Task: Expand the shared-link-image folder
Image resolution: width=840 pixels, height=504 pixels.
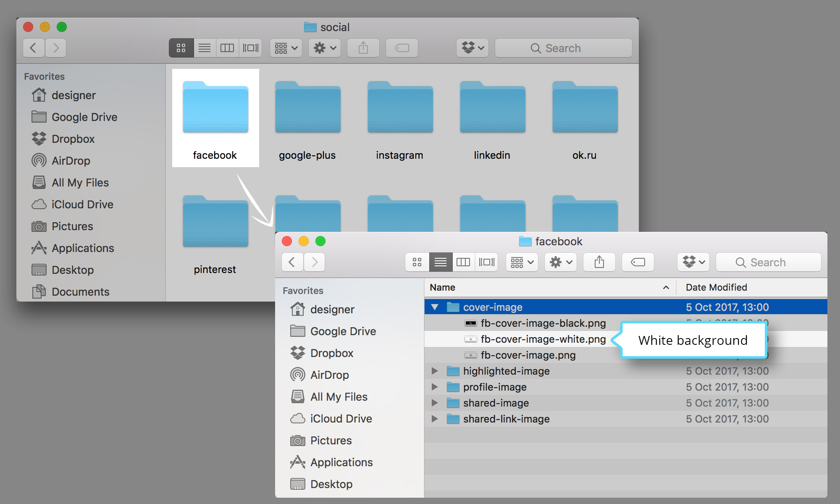Action: pyautogui.click(x=435, y=419)
